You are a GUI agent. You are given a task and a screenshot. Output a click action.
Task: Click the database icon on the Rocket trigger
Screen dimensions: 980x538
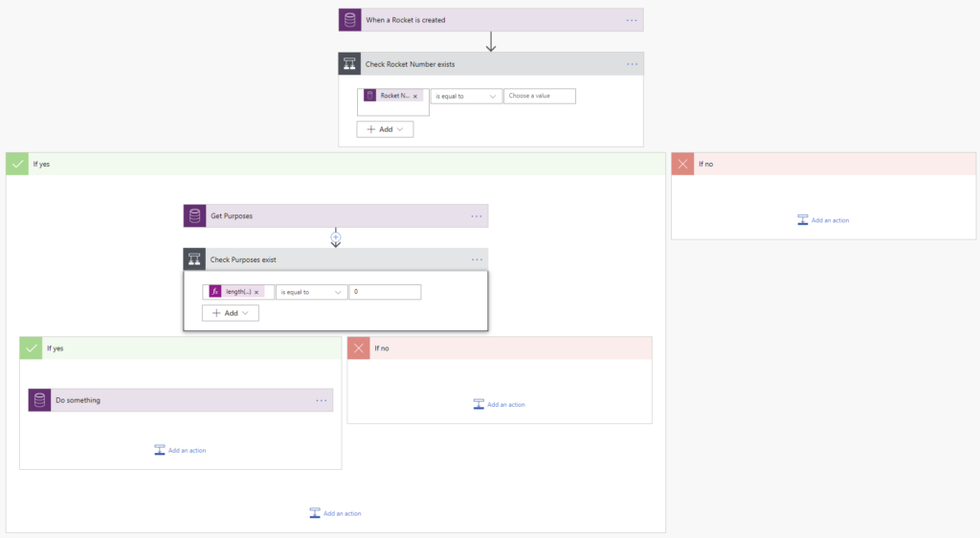[349, 20]
